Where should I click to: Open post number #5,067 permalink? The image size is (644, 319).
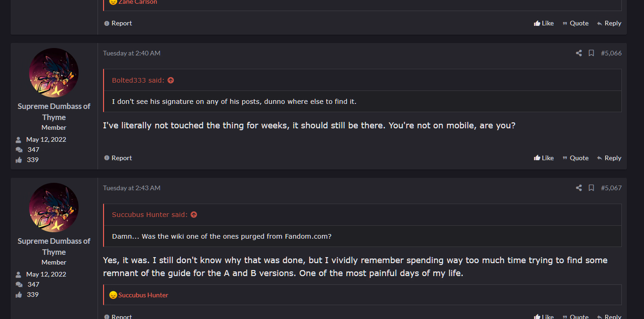611,188
